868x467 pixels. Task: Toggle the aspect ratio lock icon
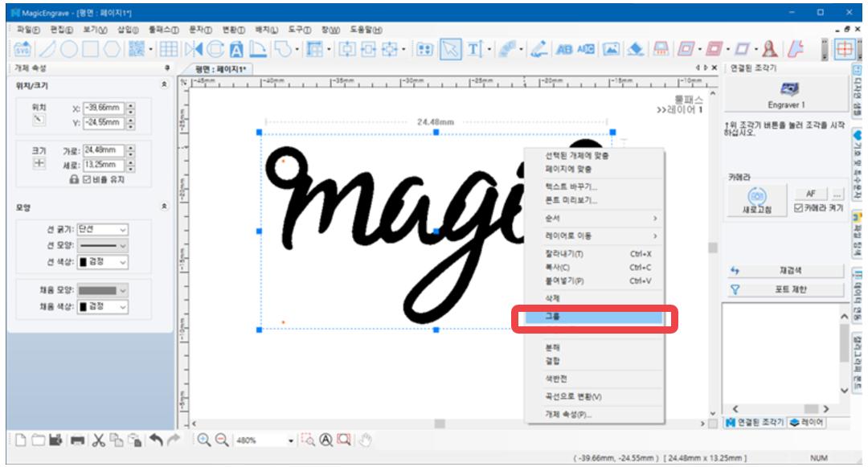(x=74, y=180)
